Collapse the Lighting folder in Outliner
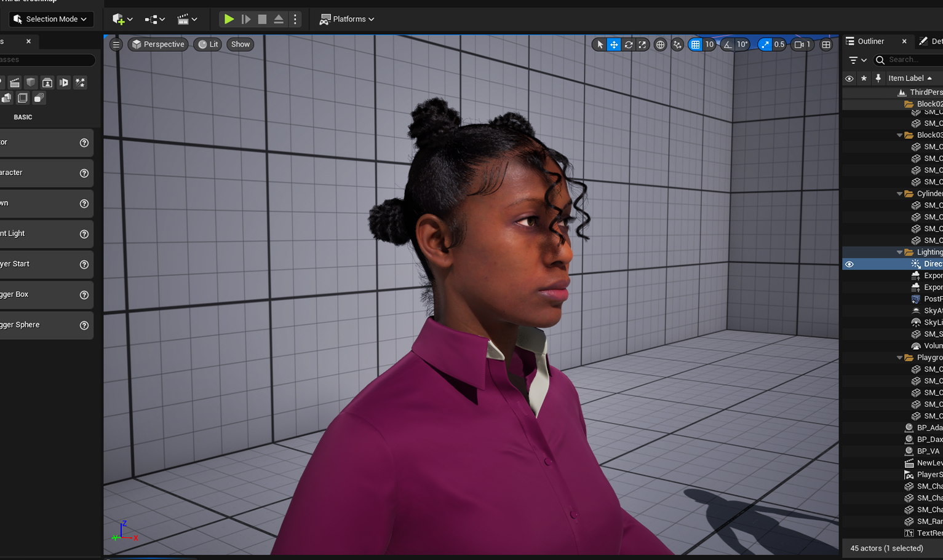Image resolution: width=943 pixels, height=560 pixels. [x=899, y=252]
